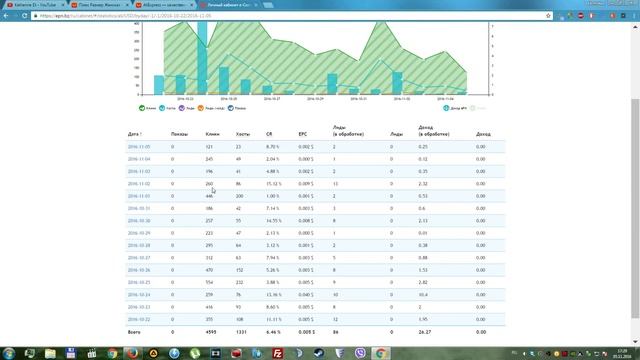This screenshot has width=640, height=360.
Task: Toggle the orange Лиды (холд) legend marker
Action: (x=200, y=108)
